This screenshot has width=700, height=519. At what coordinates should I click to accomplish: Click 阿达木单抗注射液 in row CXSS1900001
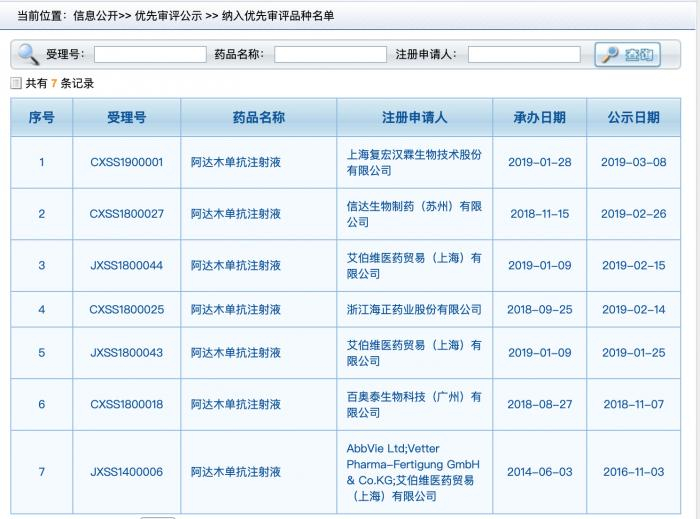[x=236, y=162]
